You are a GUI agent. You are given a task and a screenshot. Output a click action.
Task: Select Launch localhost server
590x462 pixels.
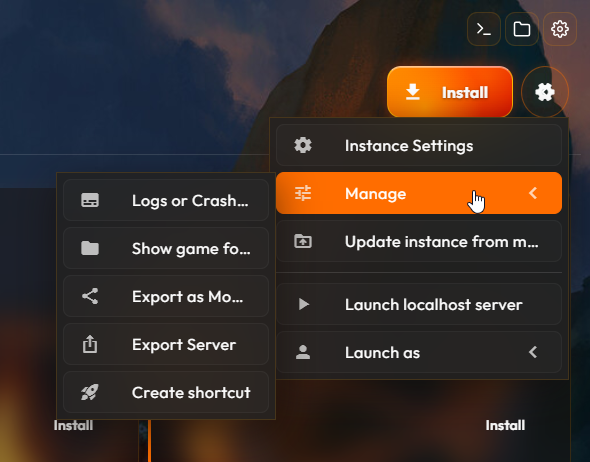[x=419, y=304]
